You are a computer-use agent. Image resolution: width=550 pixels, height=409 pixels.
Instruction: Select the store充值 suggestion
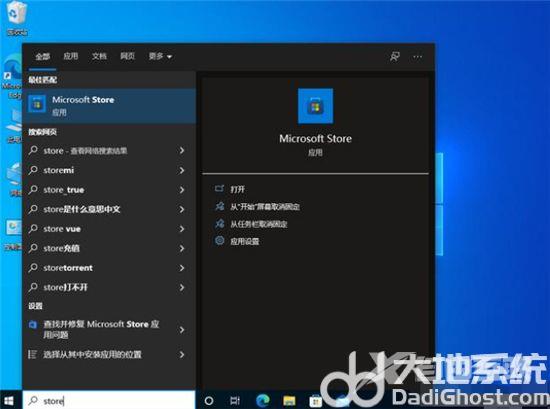109,248
